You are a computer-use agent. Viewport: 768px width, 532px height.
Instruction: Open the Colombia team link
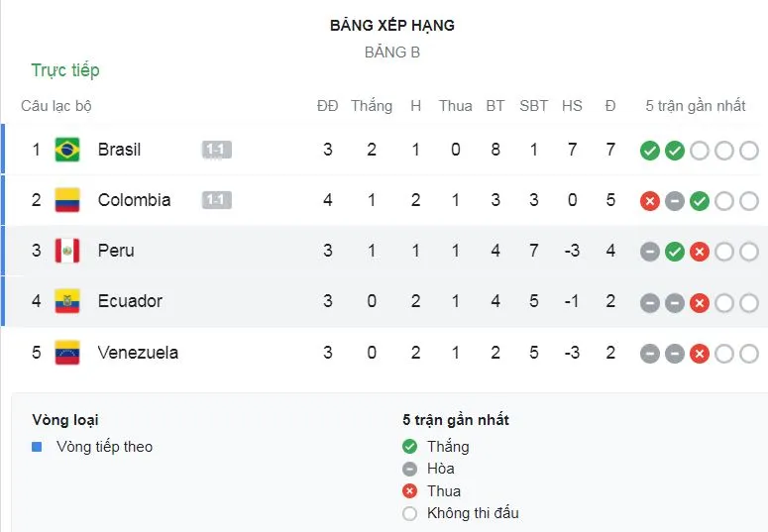pyautogui.click(x=134, y=200)
